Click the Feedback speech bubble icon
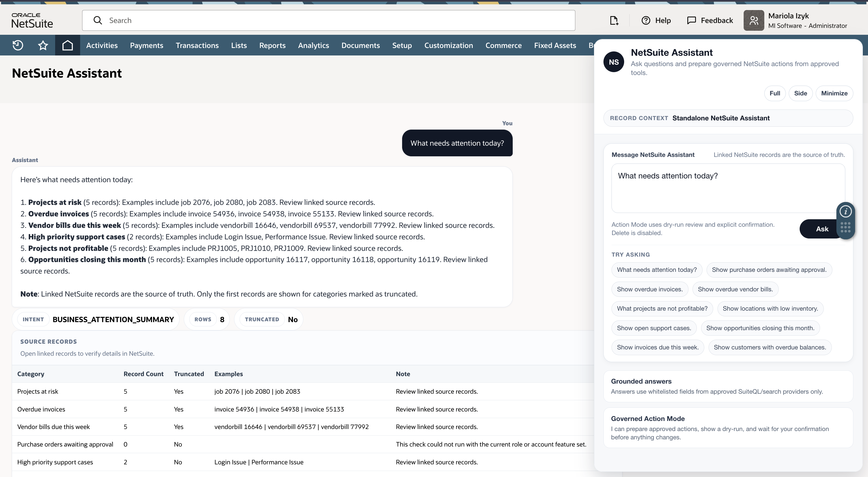868x477 pixels. pyautogui.click(x=691, y=20)
